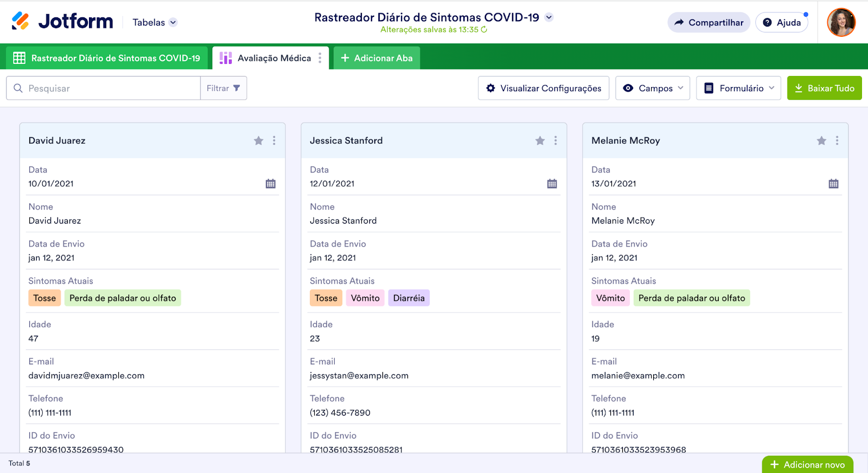The width and height of the screenshot is (868, 473).
Task: Open David Juarez card's three-dot menu
Action: (274, 140)
